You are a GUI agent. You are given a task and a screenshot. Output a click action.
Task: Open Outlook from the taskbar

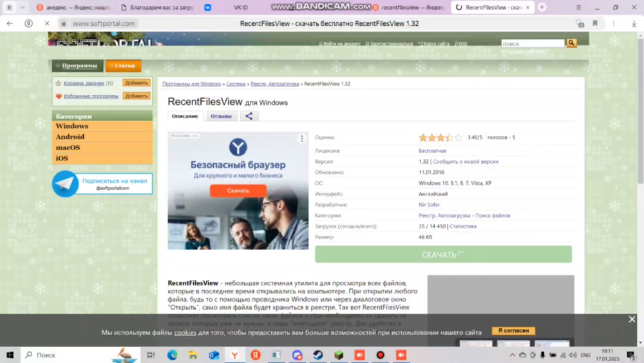214,355
